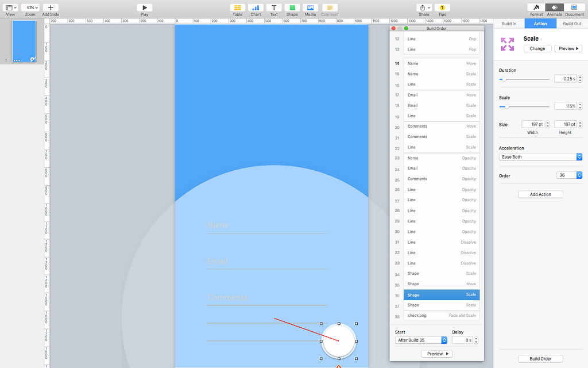This screenshot has height=368, width=588.
Task: Click the Build Order button
Action: (x=540, y=359)
